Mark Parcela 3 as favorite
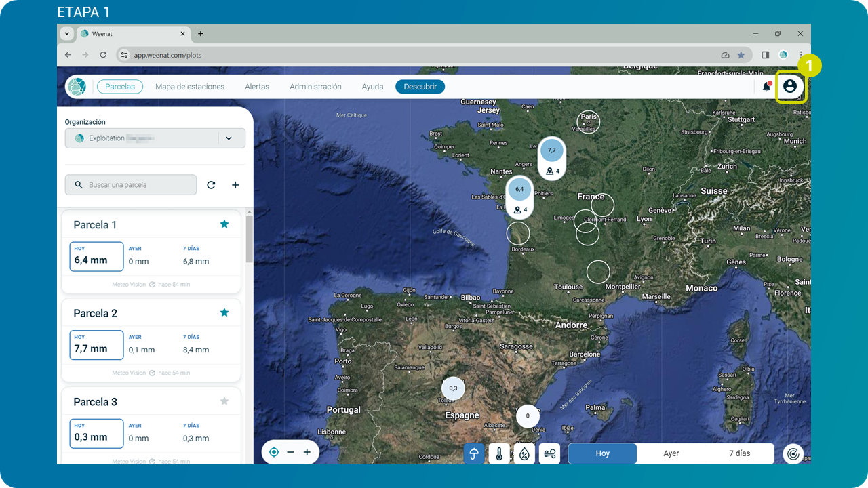 coord(224,401)
